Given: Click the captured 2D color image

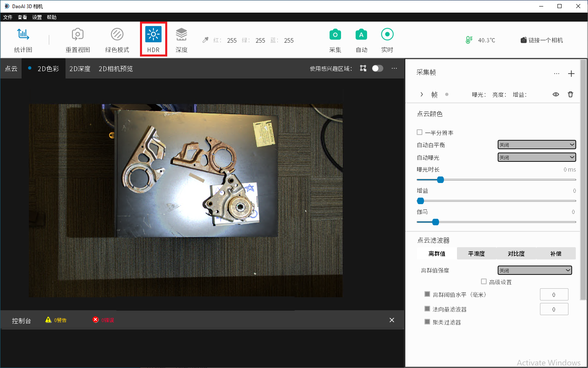Looking at the screenshot, I should coord(186,200).
